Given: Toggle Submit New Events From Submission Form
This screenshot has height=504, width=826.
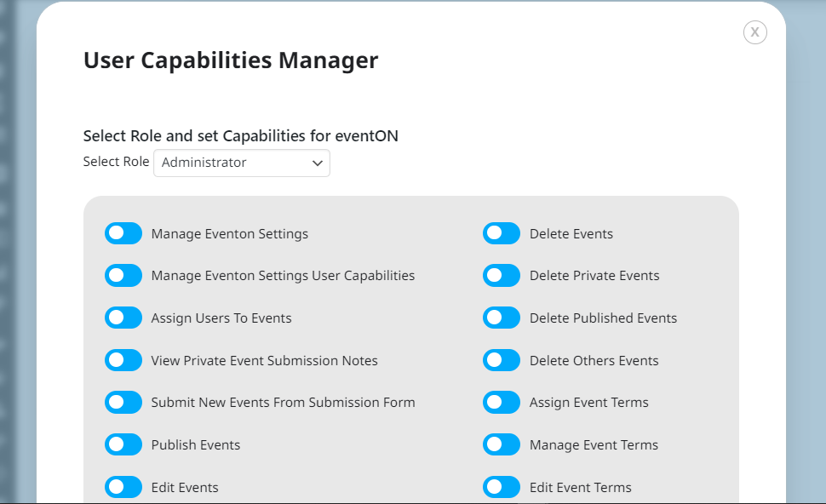Looking at the screenshot, I should 123,403.
